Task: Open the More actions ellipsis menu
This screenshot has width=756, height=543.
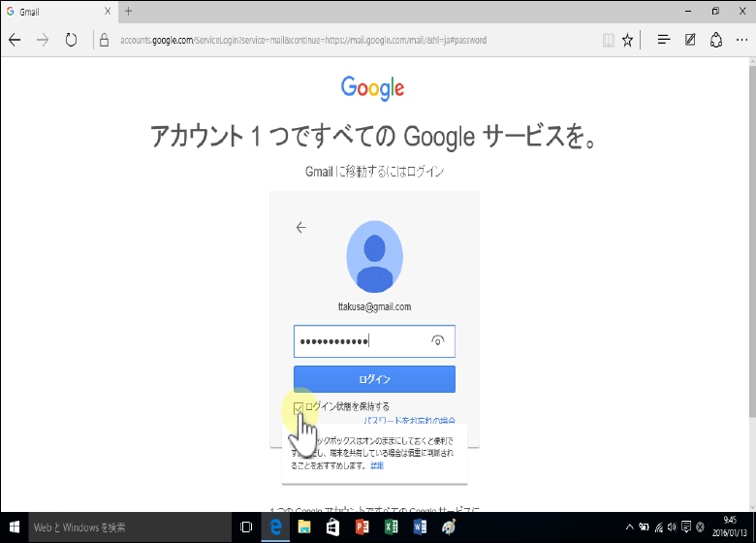Action: pos(741,40)
